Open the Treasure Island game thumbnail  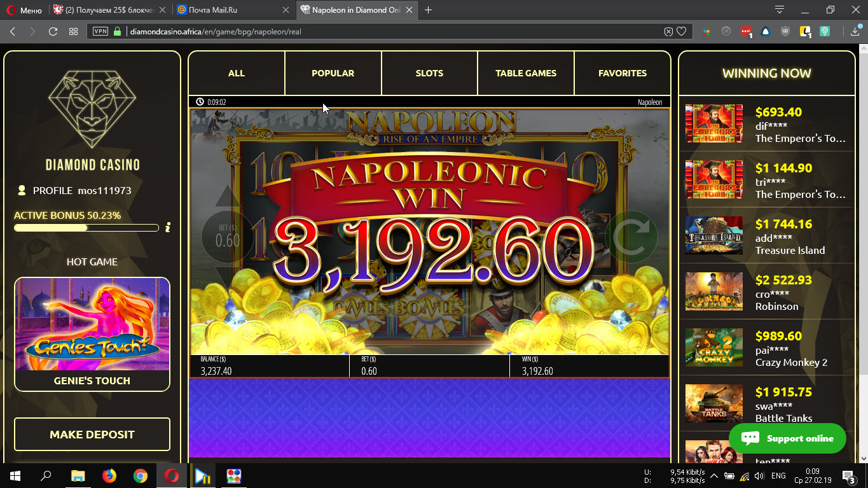tap(714, 235)
